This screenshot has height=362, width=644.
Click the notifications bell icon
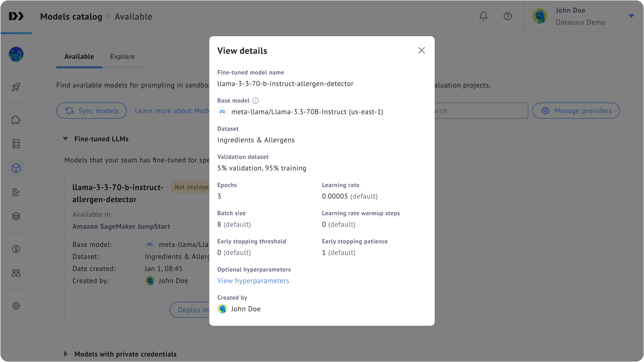[483, 16]
